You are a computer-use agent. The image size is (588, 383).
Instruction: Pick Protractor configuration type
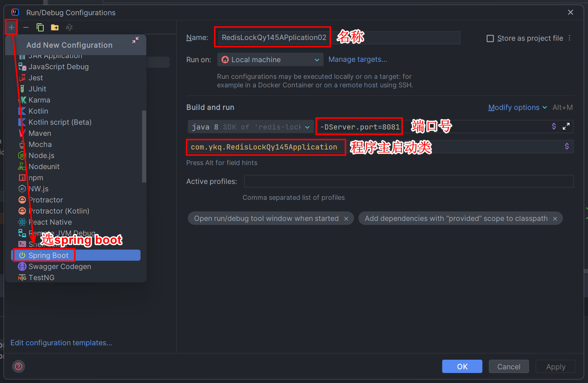click(76, 200)
